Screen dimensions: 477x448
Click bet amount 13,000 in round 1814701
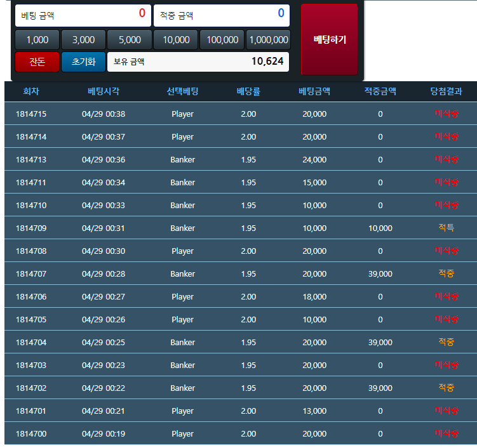(314, 411)
